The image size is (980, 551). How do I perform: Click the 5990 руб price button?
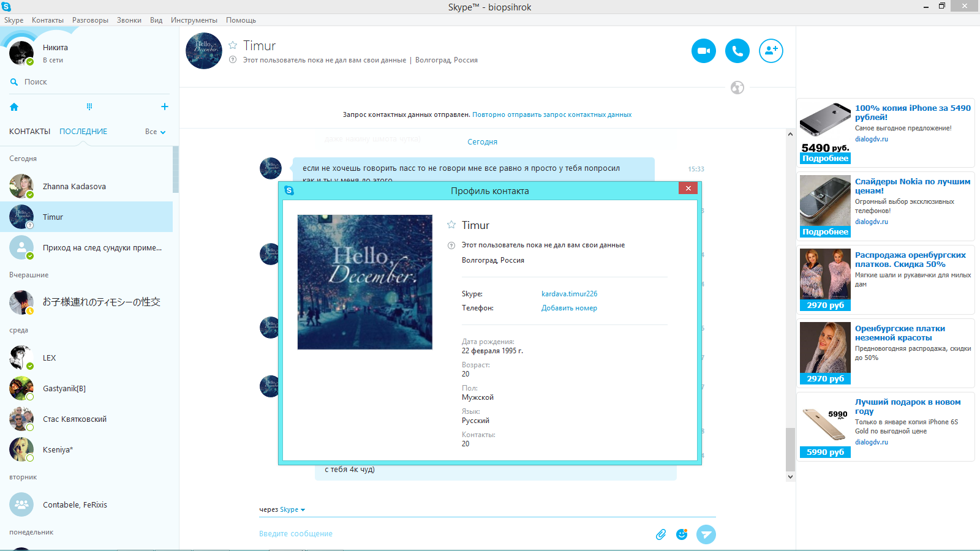coord(825,452)
